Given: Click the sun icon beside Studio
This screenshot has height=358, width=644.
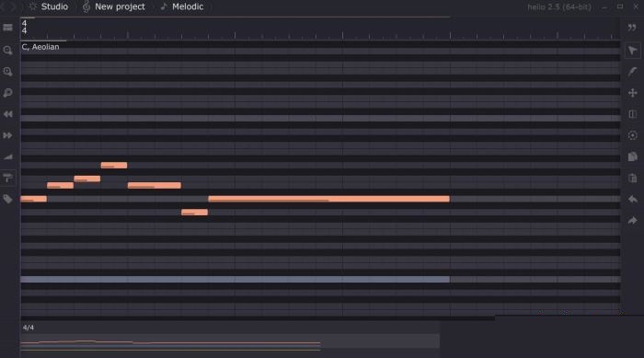Looking at the screenshot, I should 33,6.
